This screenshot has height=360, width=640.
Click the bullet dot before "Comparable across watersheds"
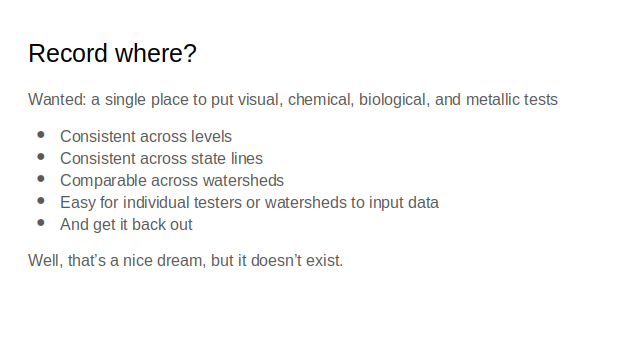point(41,179)
